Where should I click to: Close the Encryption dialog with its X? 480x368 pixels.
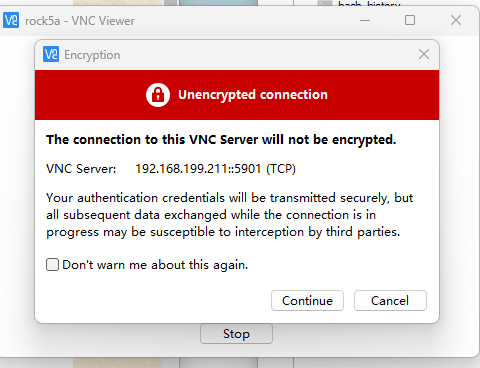tap(424, 54)
